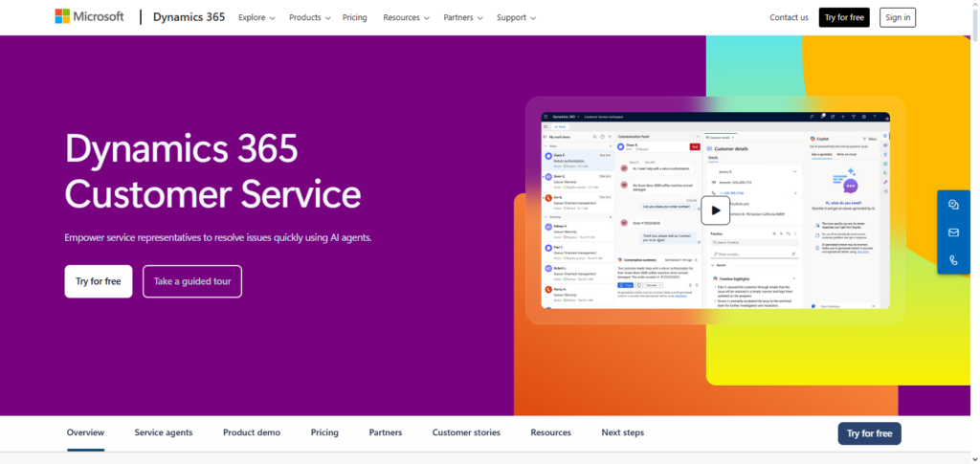Select the Pricing tab in sub-navigation

(x=324, y=432)
